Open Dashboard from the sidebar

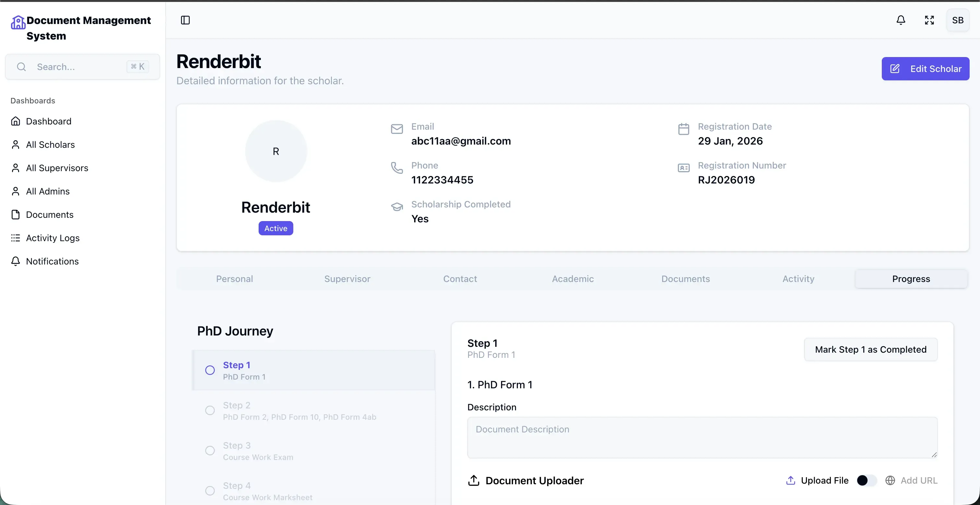(x=48, y=121)
